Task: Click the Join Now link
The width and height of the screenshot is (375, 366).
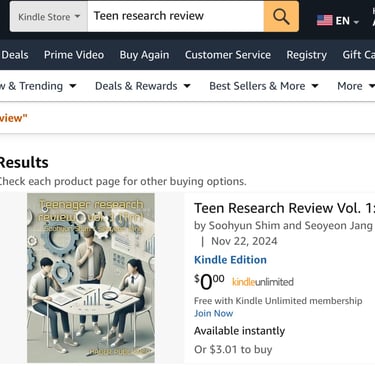Action: pos(213,313)
